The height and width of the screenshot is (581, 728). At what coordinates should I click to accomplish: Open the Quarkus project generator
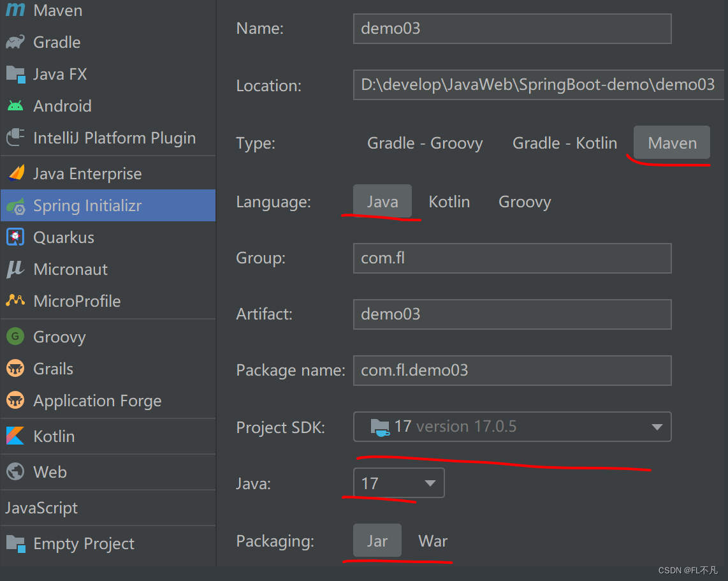[x=16, y=237]
